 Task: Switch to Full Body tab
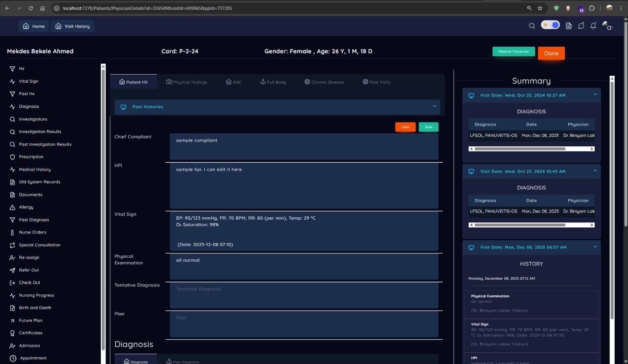(273, 82)
